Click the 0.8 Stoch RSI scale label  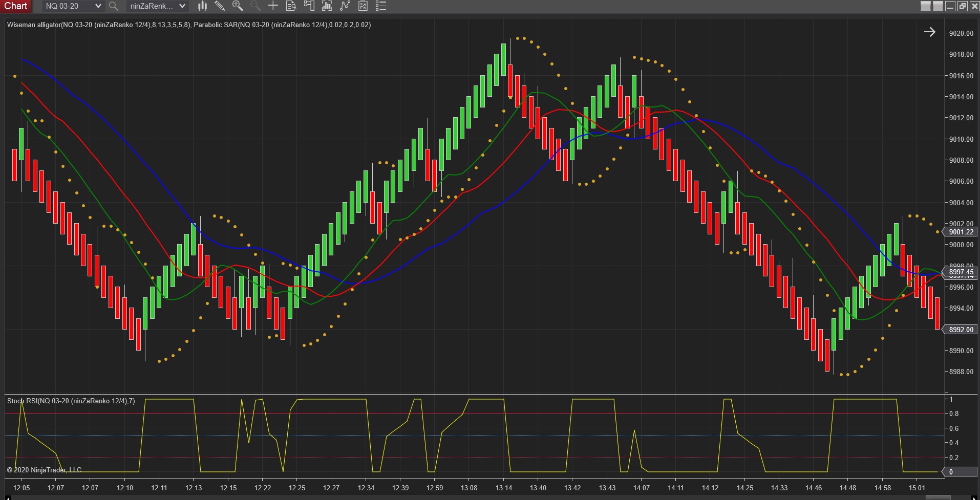954,414
